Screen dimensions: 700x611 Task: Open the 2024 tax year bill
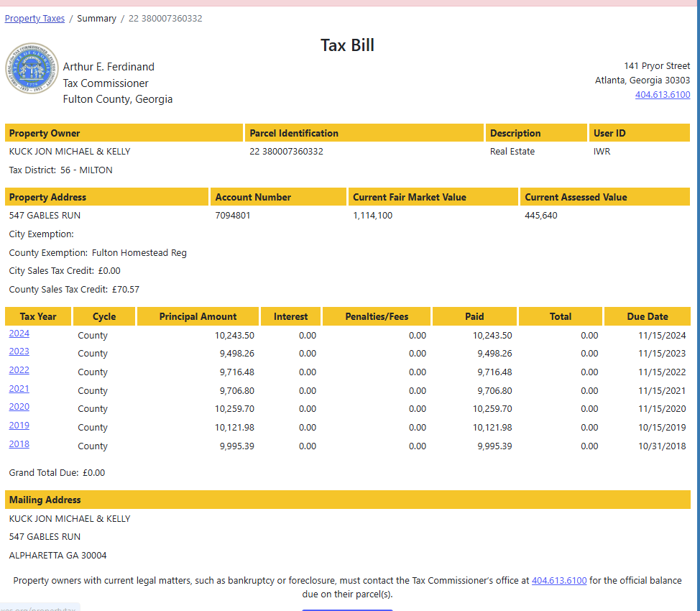(19, 334)
